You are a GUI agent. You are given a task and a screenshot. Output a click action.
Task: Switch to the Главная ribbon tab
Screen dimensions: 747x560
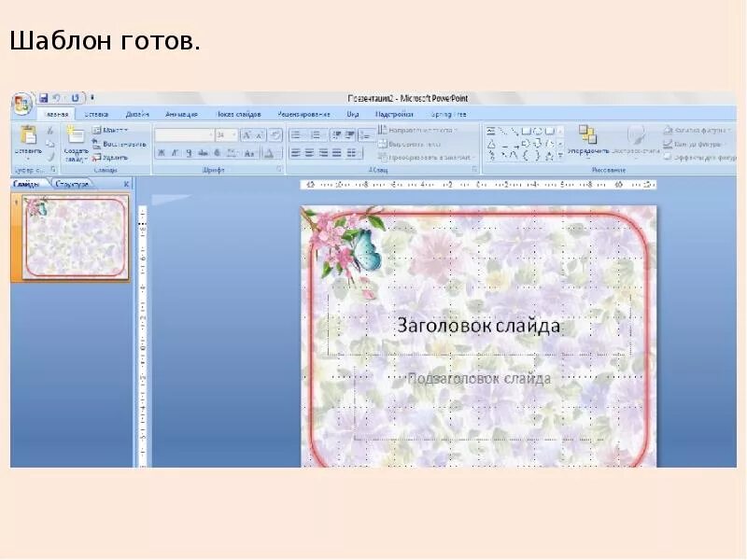56,114
